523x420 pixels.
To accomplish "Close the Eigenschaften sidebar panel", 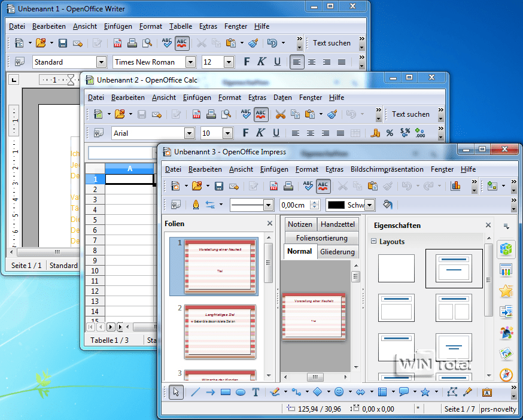I will coord(488,225).
